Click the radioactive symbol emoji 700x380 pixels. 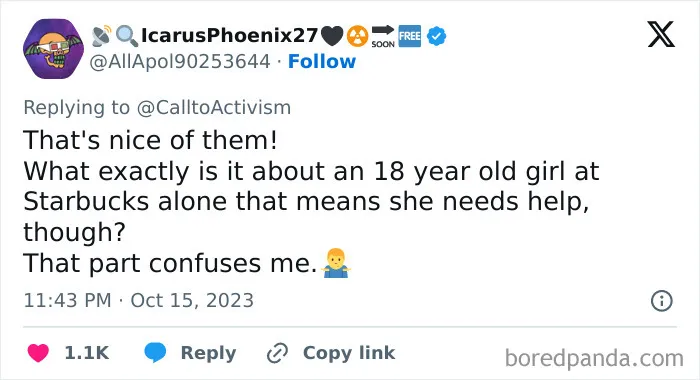click(x=358, y=36)
